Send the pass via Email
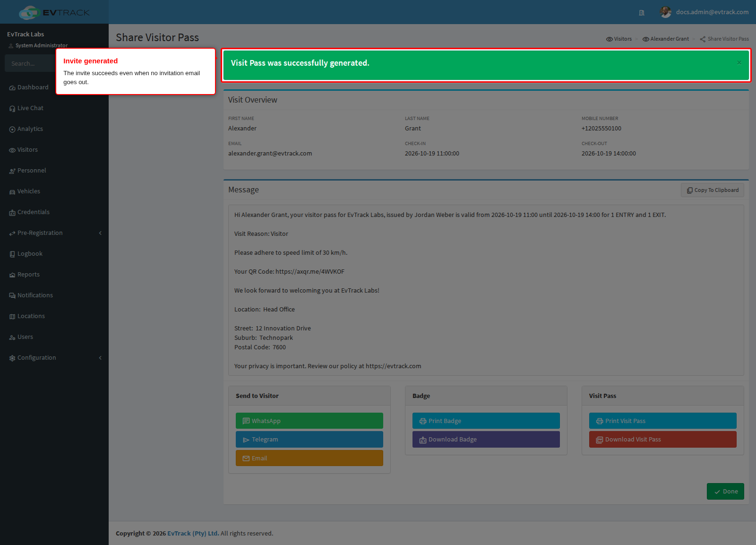The height and width of the screenshot is (545, 756). point(309,458)
